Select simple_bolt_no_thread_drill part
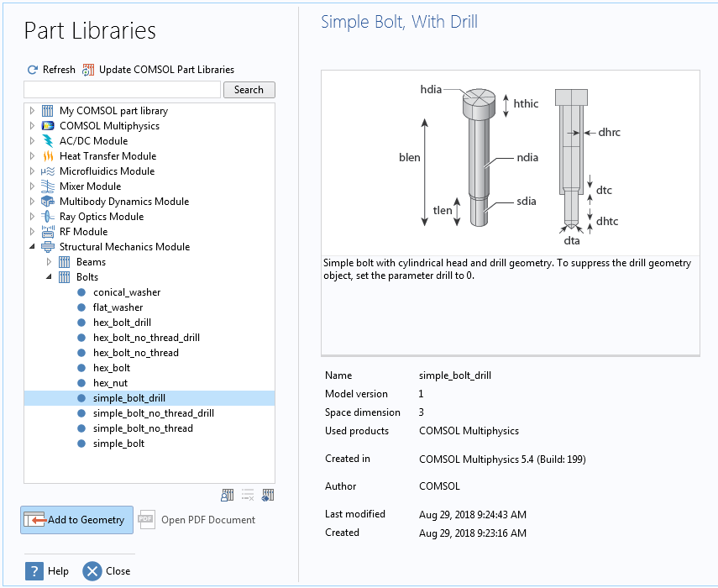This screenshot has width=718, height=588. pyautogui.click(x=154, y=413)
